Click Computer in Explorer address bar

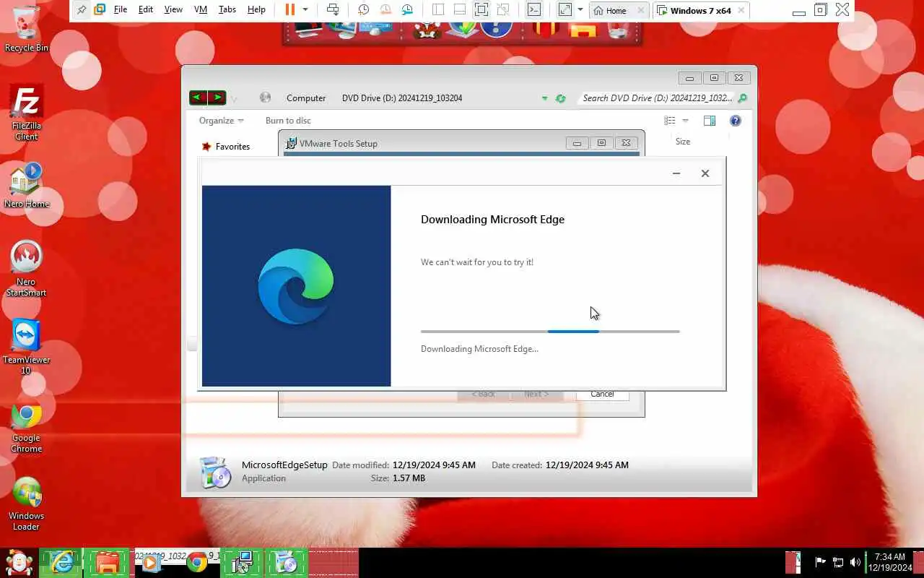tap(306, 98)
